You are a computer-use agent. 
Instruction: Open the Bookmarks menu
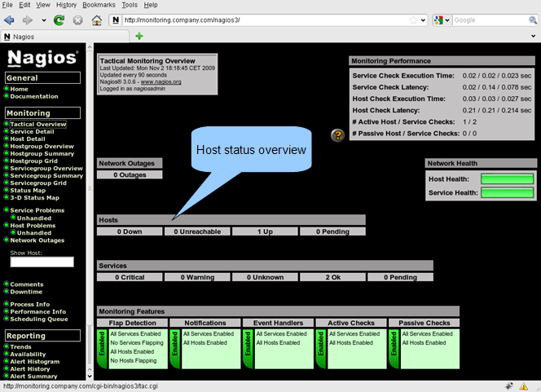point(99,5)
